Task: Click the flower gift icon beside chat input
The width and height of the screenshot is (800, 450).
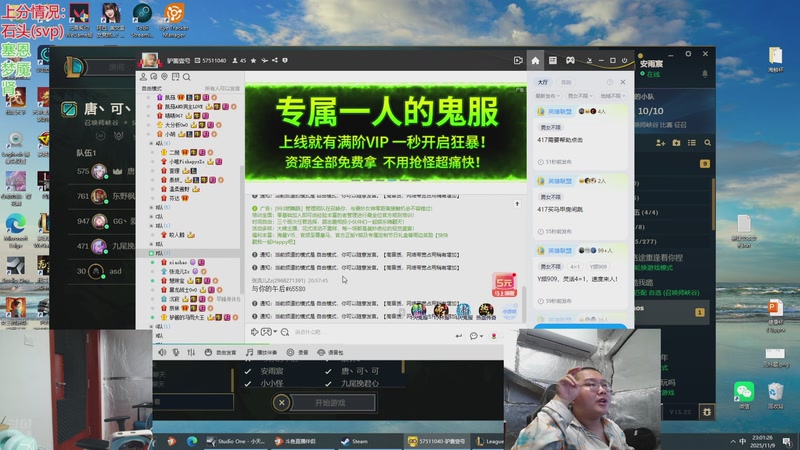Action: point(493,336)
